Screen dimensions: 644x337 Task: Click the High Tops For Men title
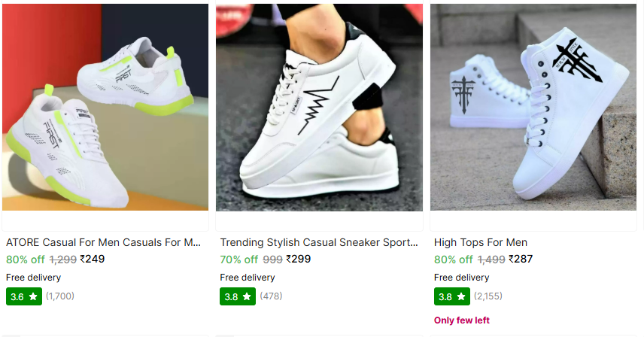tap(481, 242)
